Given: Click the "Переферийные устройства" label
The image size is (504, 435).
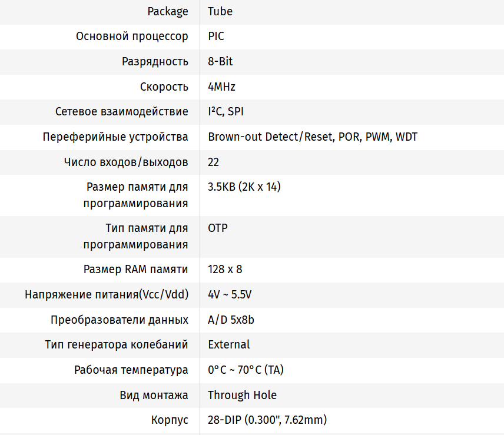Looking at the screenshot, I should click(115, 137).
